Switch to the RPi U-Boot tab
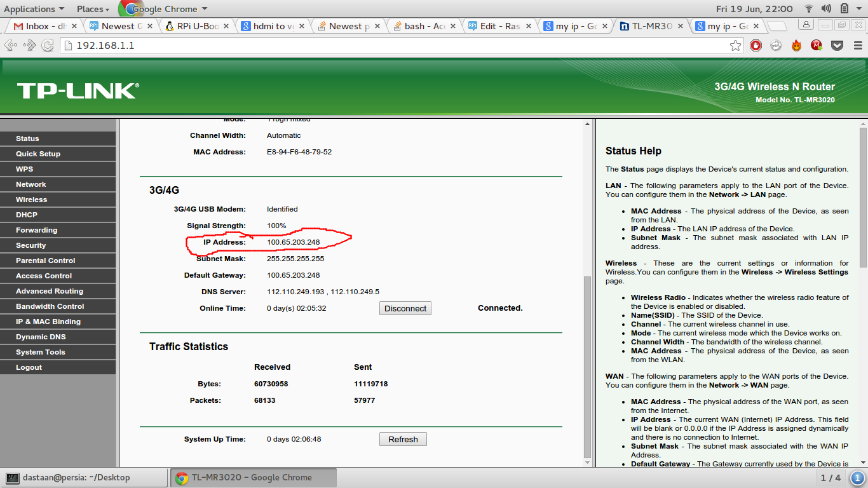Screen dimensions: 868x488 (x=195, y=26)
